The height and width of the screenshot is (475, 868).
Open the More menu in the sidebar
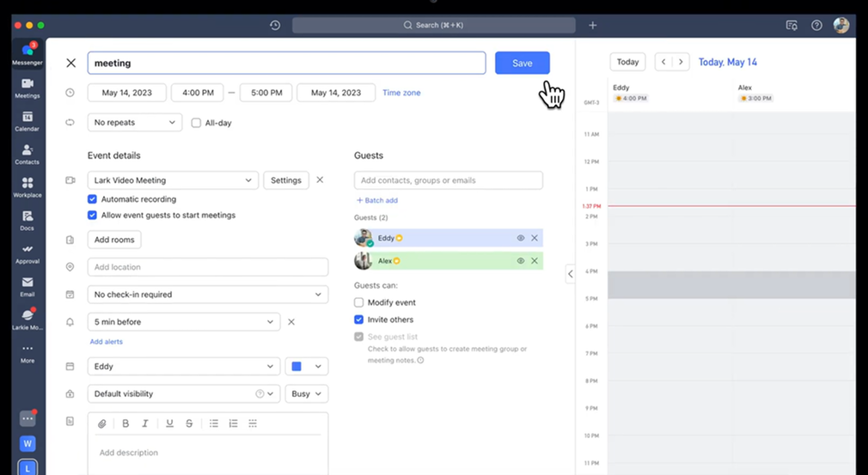[x=28, y=352]
